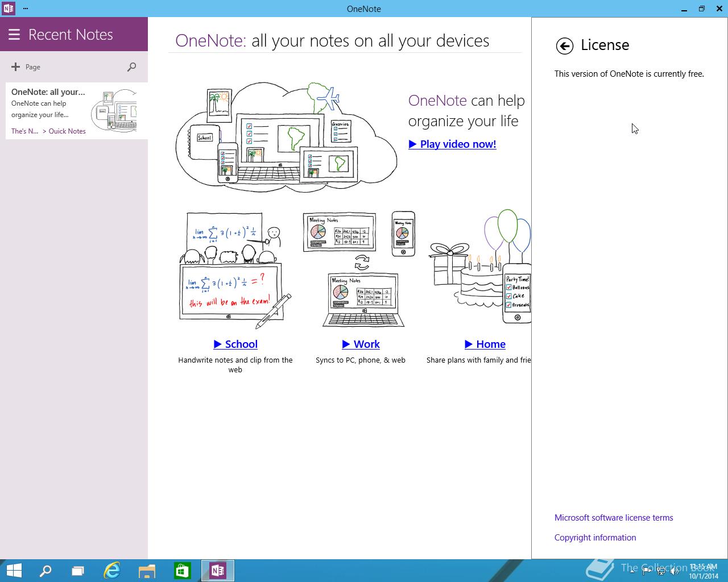Click the text 'This version of OneNote is currently free.'
728x582 pixels.
coord(629,74)
